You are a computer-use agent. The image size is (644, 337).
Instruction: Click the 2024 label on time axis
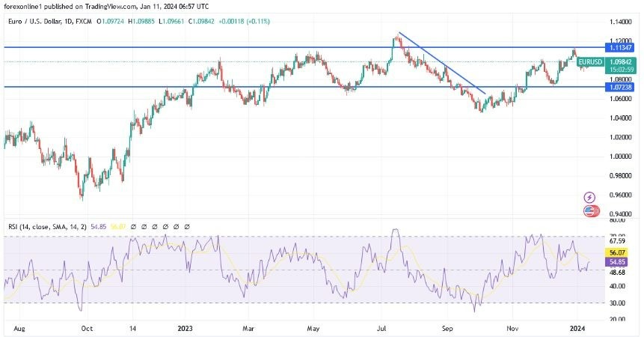point(577,329)
